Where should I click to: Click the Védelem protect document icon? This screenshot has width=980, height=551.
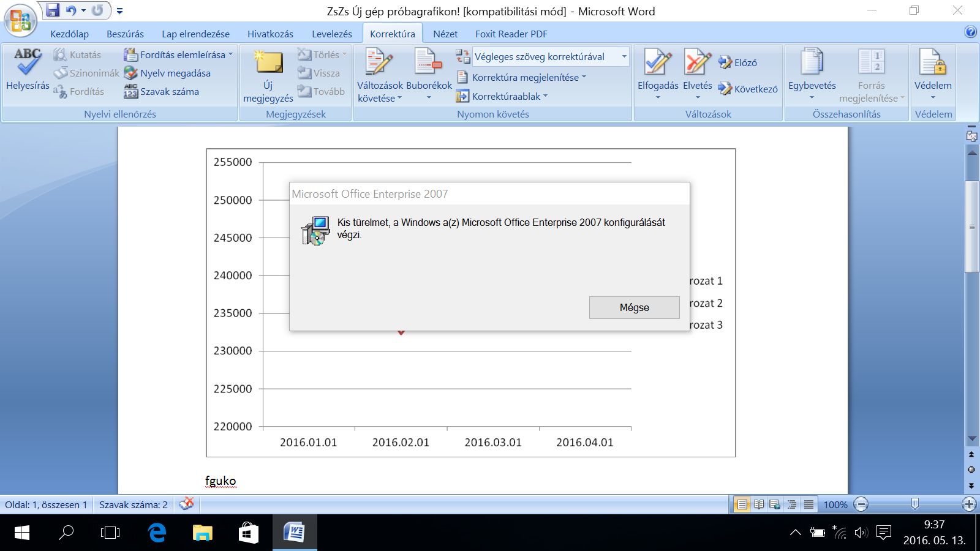click(933, 62)
